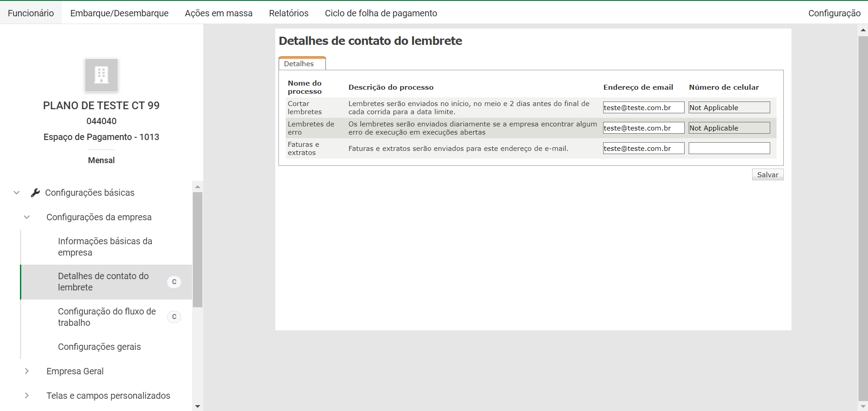Open the Relatórios menu
This screenshot has height=411, width=868.
coord(288,13)
